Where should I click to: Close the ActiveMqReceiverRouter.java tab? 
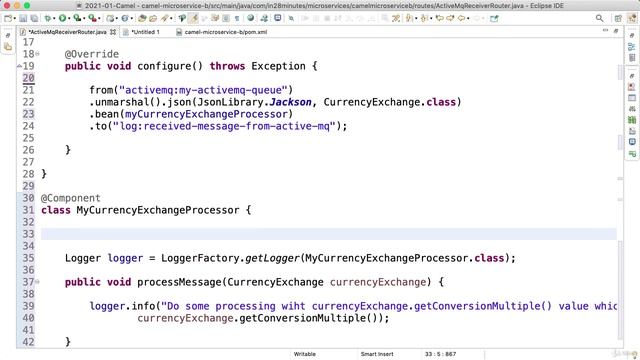[x=113, y=32]
